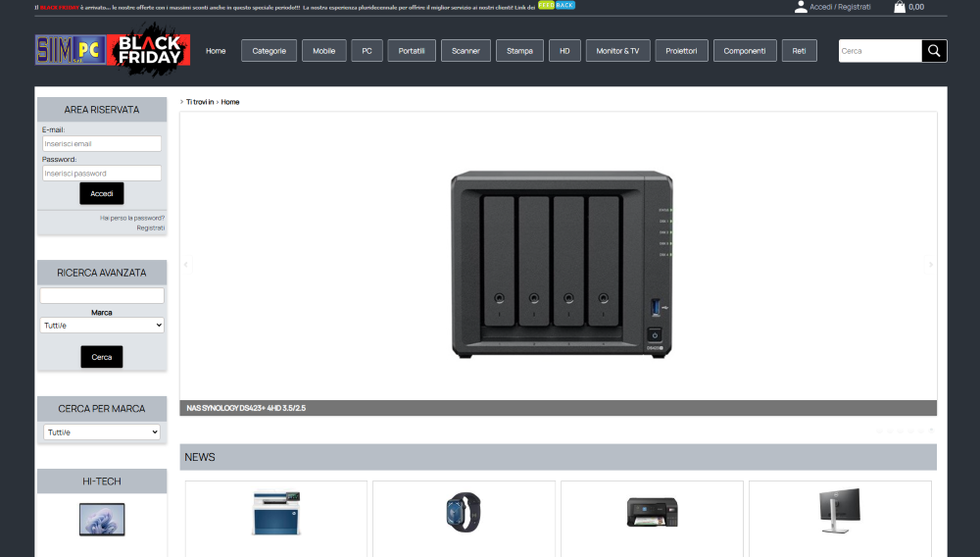Open the Black Friday banner
The width and height of the screenshot is (980, 557).
pyautogui.click(x=149, y=49)
